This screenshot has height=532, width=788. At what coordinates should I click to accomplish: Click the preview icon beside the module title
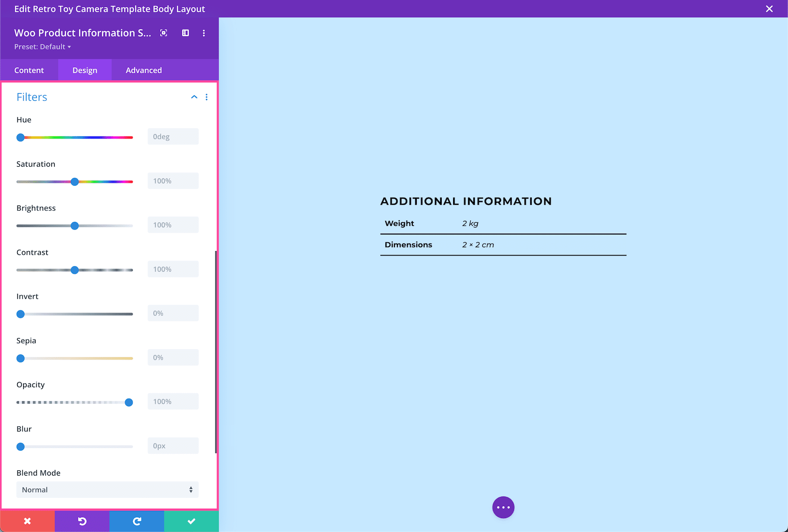[x=163, y=33]
